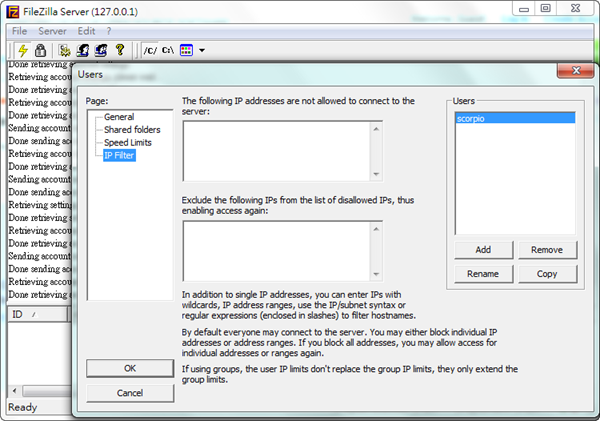Viewport: 600px width, 421px height.
Task: Open the File menu
Action: pyautogui.click(x=19, y=31)
